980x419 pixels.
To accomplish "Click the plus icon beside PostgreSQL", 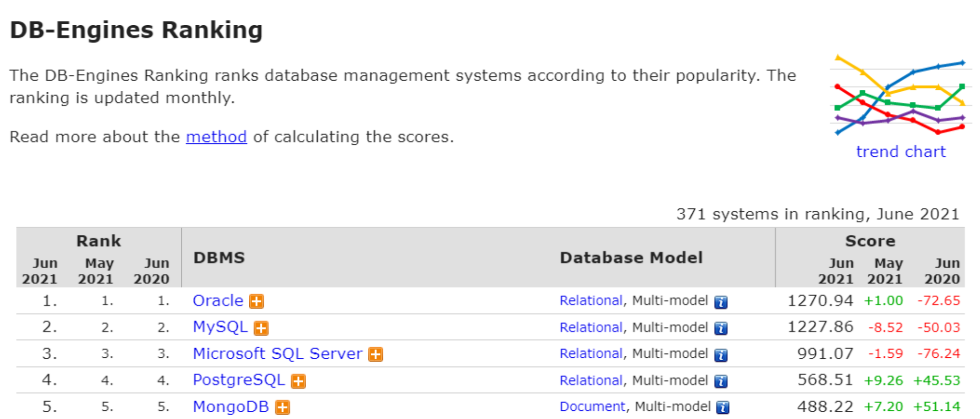I will (x=298, y=381).
